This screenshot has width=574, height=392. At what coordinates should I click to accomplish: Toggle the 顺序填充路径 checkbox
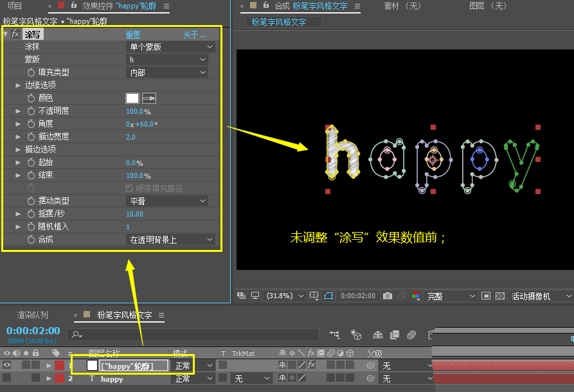[x=129, y=188]
